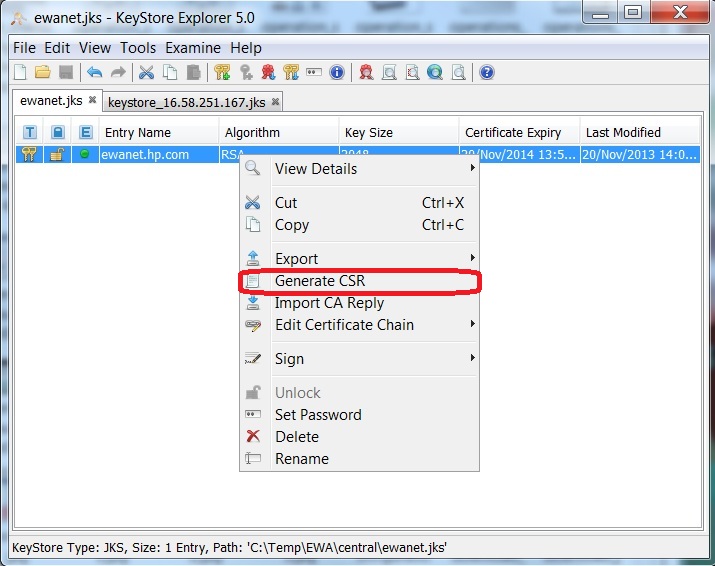Click the Undo arrow in toolbar
715x566 pixels.
tap(94, 72)
